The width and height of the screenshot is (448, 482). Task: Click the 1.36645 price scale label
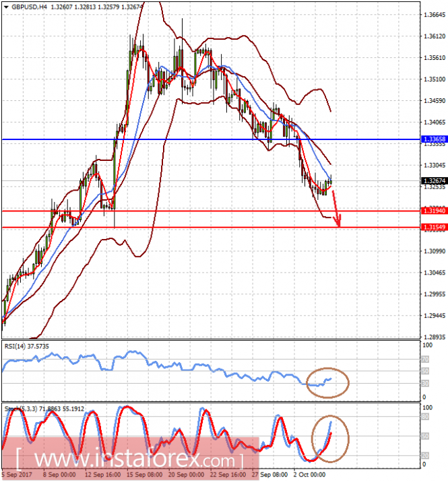tap(435, 15)
